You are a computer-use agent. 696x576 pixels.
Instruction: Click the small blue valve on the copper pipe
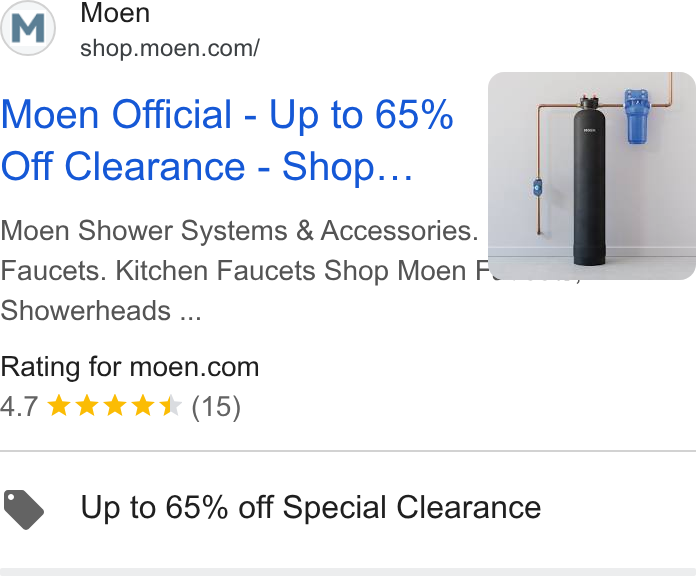pyautogui.click(x=538, y=188)
